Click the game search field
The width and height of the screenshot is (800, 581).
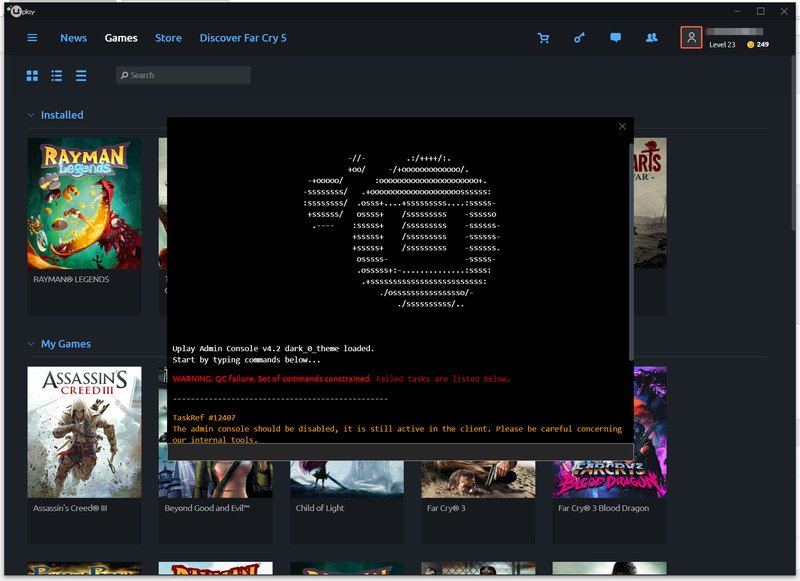(183, 75)
